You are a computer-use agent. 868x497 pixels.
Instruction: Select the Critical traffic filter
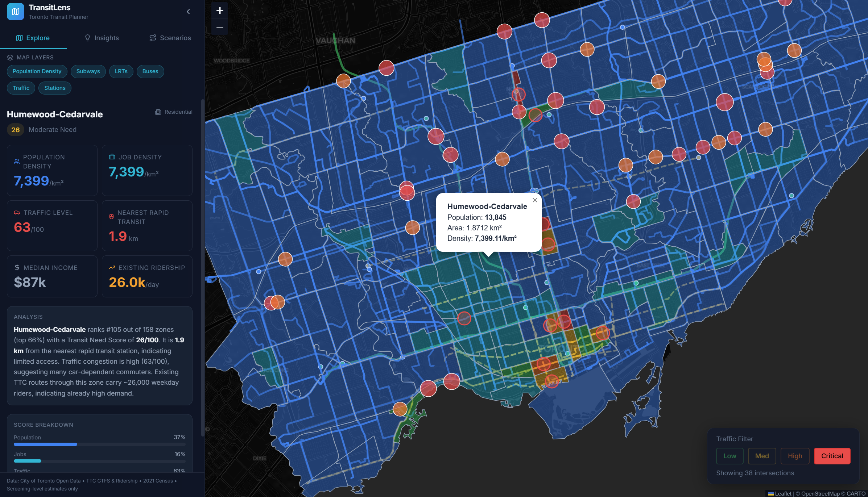point(832,456)
